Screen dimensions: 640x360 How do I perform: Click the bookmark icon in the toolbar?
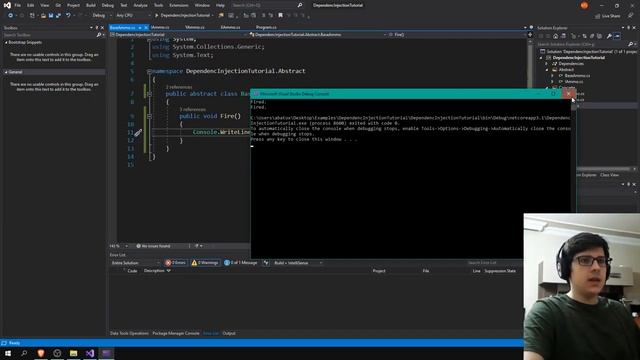pos(280,16)
